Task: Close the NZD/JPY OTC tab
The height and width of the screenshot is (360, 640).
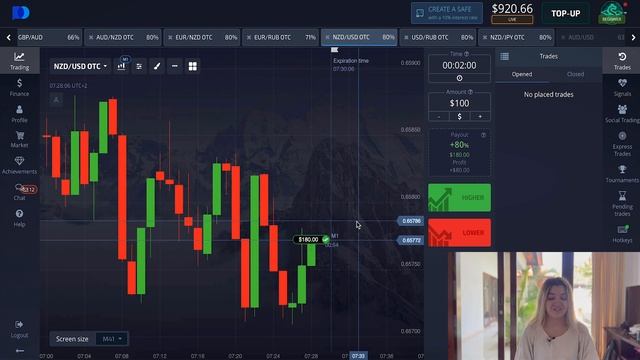Action: click(x=485, y=38)
